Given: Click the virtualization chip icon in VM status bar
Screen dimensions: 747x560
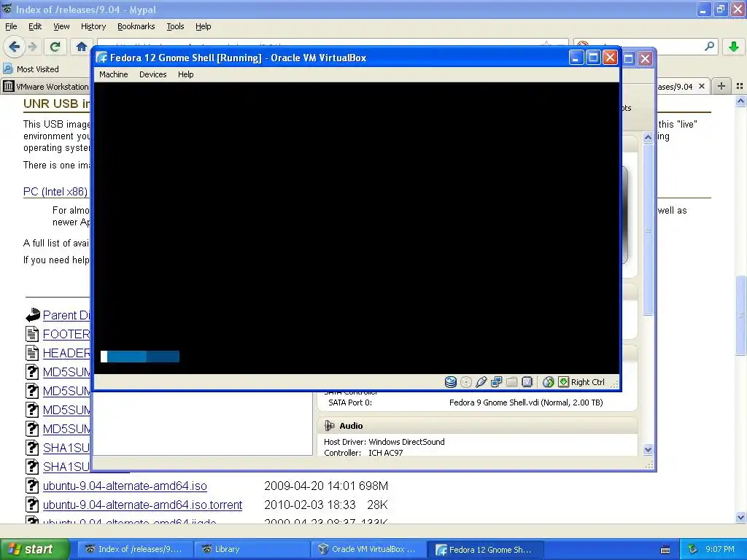Looking at the screenshot, I should [527, 382].
